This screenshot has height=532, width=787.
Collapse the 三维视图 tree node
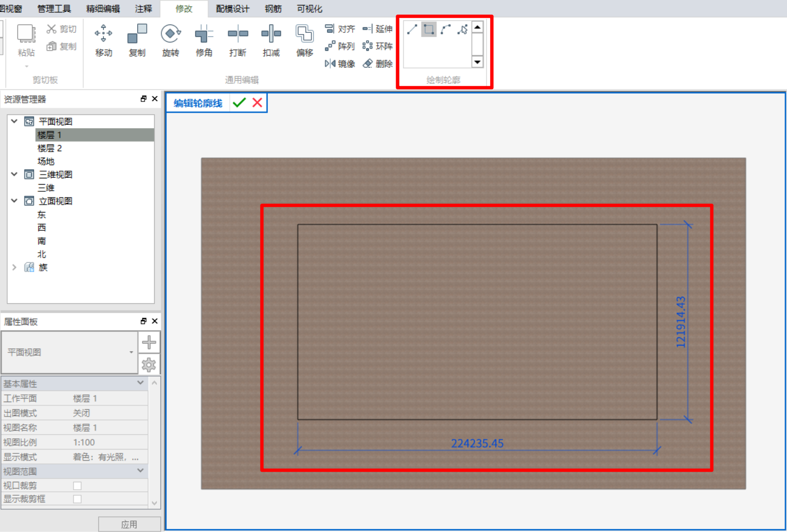pyautogui.click(x=15, y=175)
